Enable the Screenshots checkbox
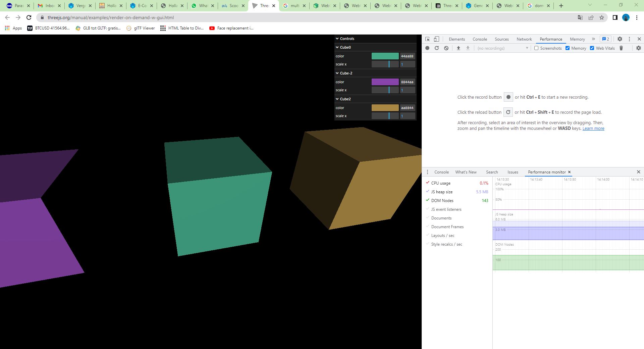 536,48
